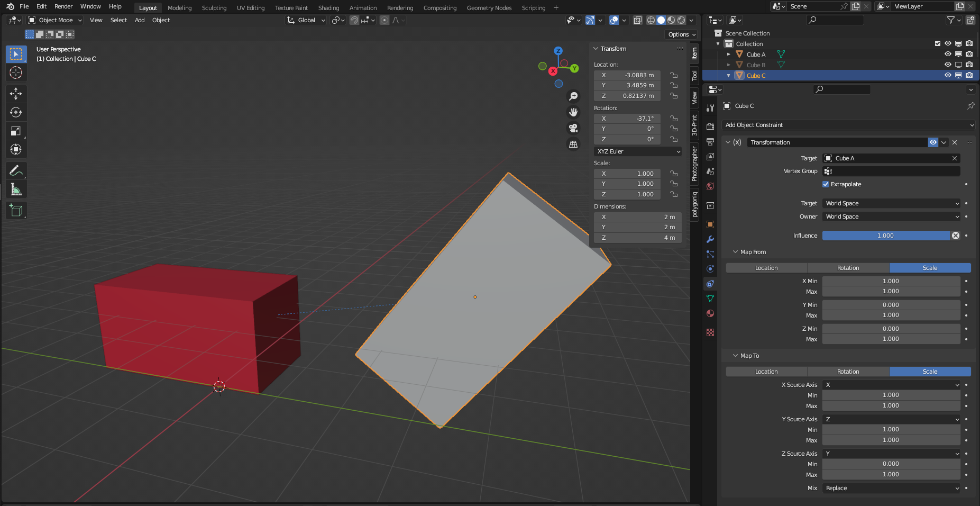Viewport: 980px width, 506px height.
Task: Activate the Transform tool
Action: pos(16,149)
